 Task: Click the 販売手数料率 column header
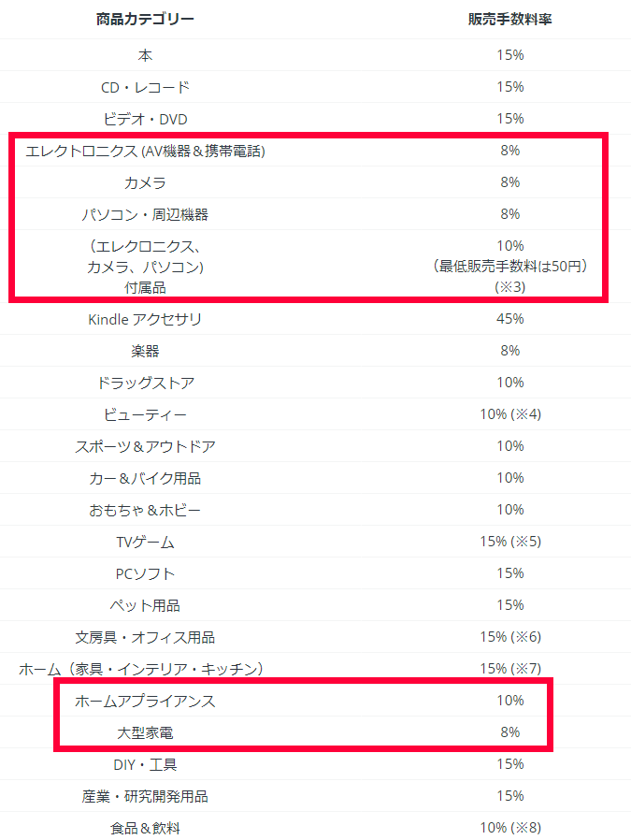(x=509, y=20)
